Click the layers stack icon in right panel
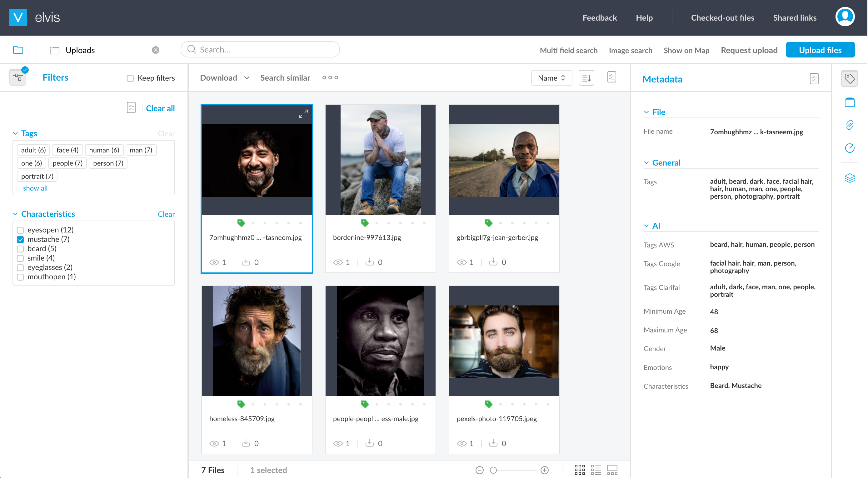This screenshot has width=868, height=478. [850, 177]
